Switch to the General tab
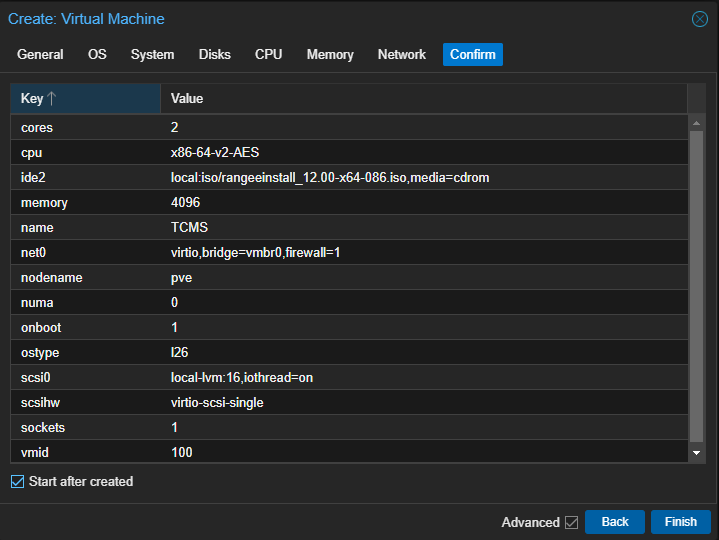The image size is (719, 540). click(x=40, y=55)
